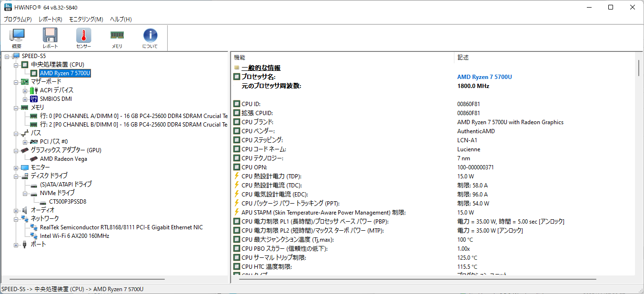Open the 概要 (Summary) toolbar icon
This screenshot has height=294, width=644.
tap(17, 38)
